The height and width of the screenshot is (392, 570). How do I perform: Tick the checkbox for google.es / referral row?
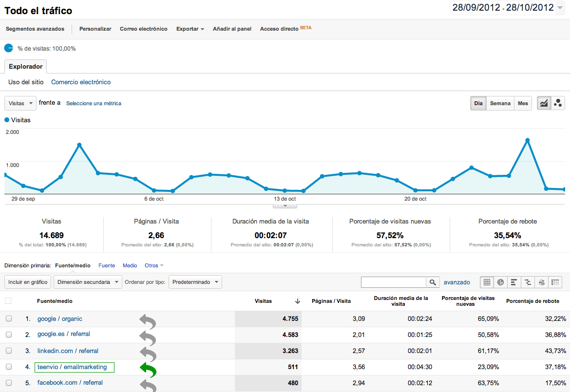coord(9,335)
